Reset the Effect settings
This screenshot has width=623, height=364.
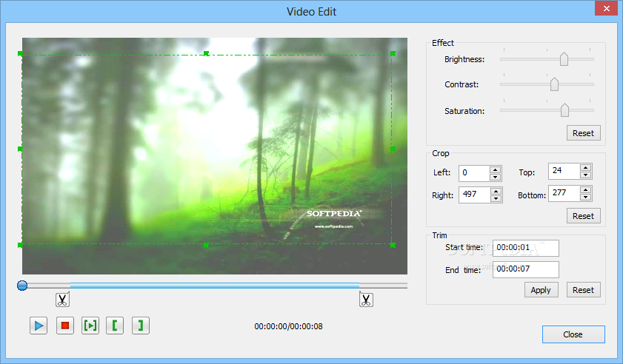[583, 133]
